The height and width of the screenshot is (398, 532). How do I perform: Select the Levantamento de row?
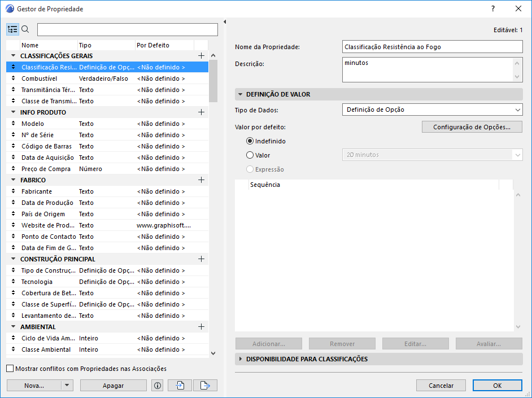pos(107,316)
